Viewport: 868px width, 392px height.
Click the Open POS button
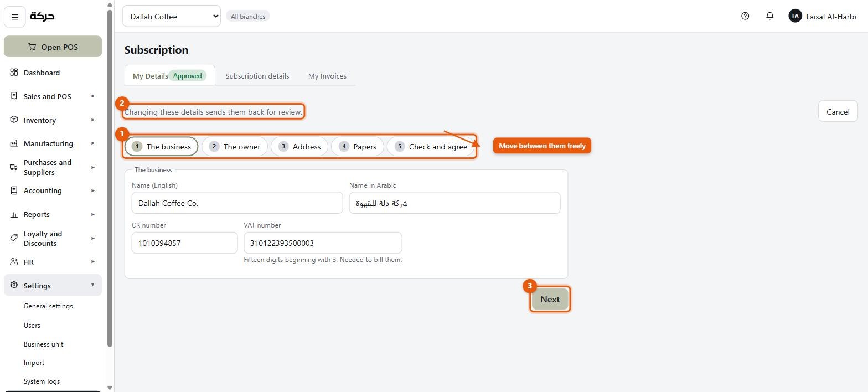click(x=53, y=47)
